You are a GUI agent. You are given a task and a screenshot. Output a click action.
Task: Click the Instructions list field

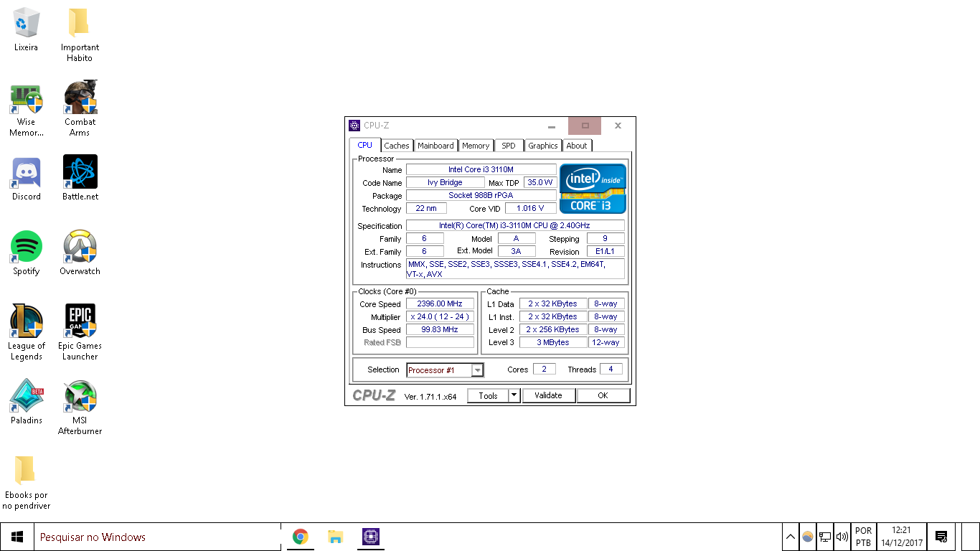click(515, 269)
